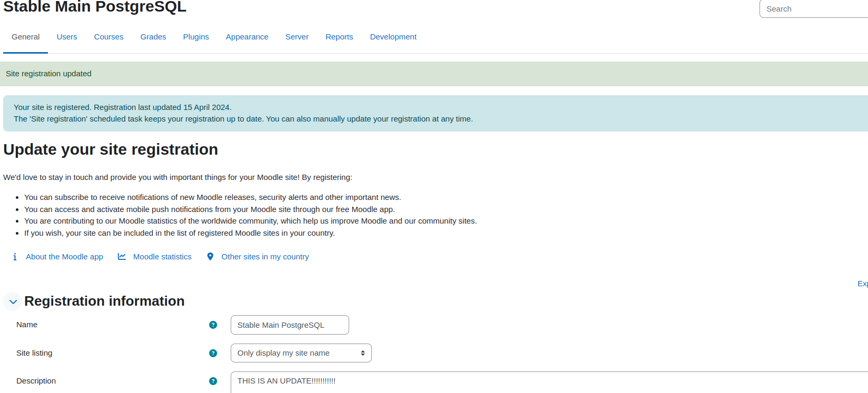Follow the Other sites in my country link
Screen dimensions: 868x393
(x=265, y=257)
